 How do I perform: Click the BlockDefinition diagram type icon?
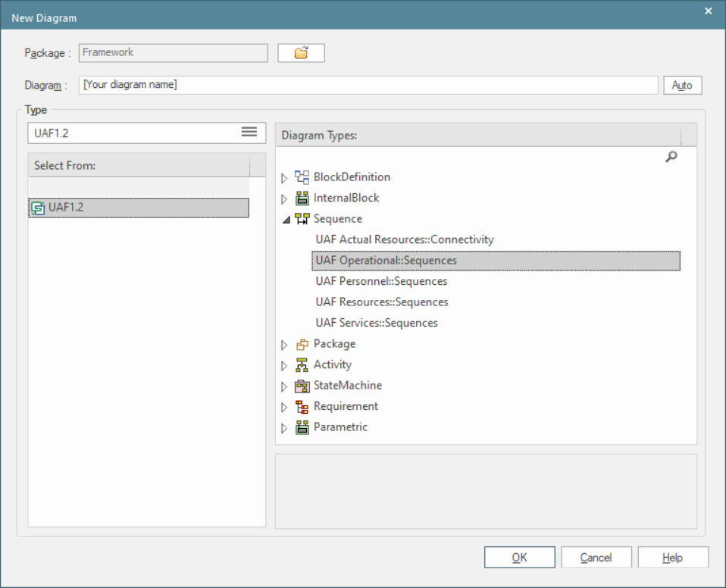tap(302, 177)
